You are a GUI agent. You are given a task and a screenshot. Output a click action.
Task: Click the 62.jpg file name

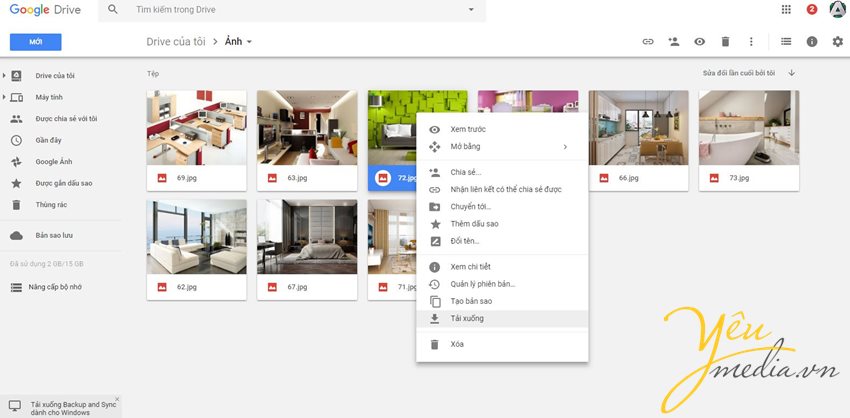[x=186, y=287]
